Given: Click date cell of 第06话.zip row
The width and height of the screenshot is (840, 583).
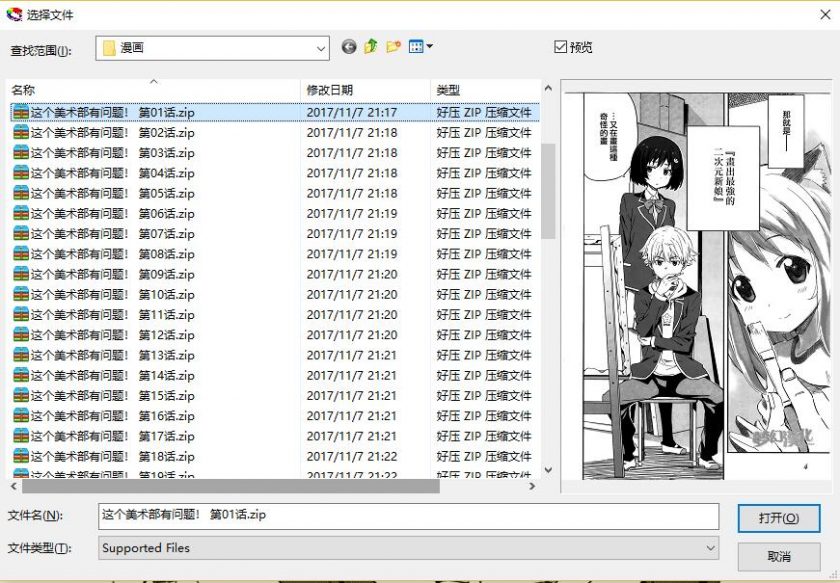Looking at the screenshot, I should click(352, 213).
